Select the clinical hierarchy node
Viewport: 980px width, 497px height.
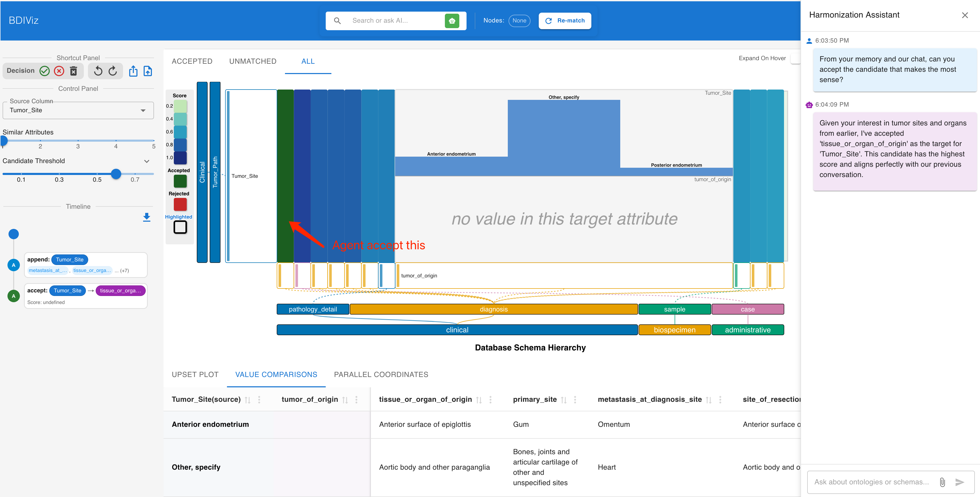pyautogui.click(x=457, y=330)
